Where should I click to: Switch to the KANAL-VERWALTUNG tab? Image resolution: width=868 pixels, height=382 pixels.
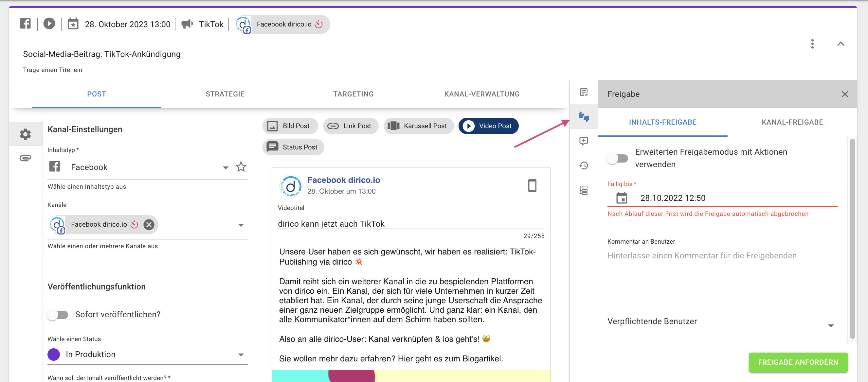482,94
